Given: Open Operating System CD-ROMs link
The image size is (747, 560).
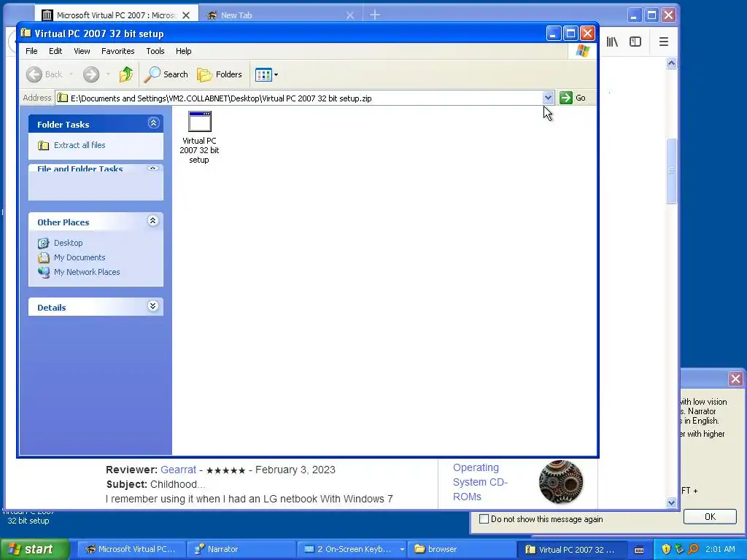Looking at the screenshot, I should (480, 482).
